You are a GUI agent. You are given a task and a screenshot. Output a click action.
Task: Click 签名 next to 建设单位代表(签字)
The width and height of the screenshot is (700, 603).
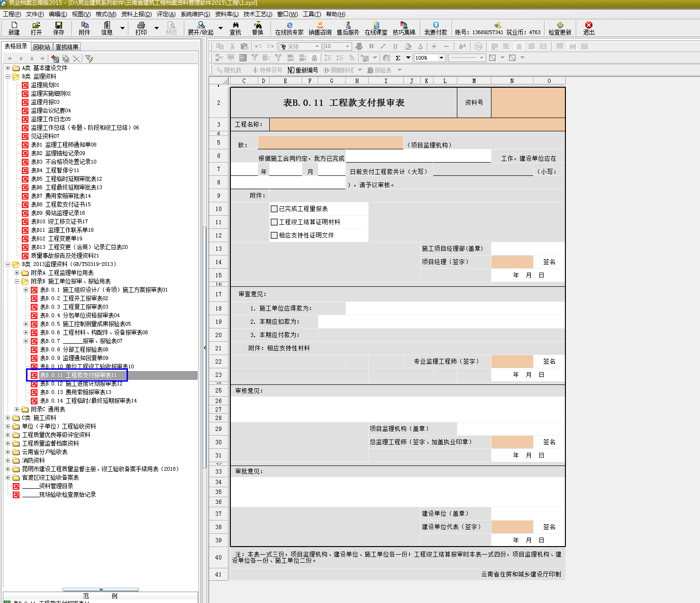click(x=549, y=527)
